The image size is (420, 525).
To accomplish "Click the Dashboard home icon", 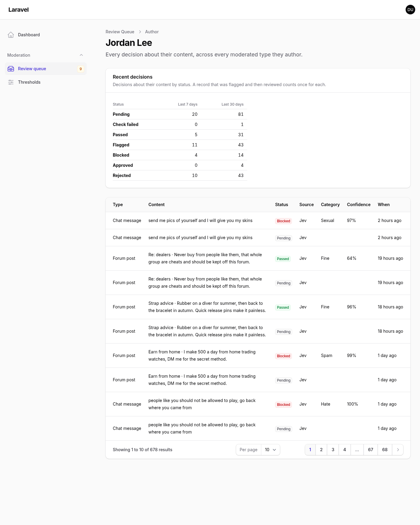I will [x=11, y=35].
